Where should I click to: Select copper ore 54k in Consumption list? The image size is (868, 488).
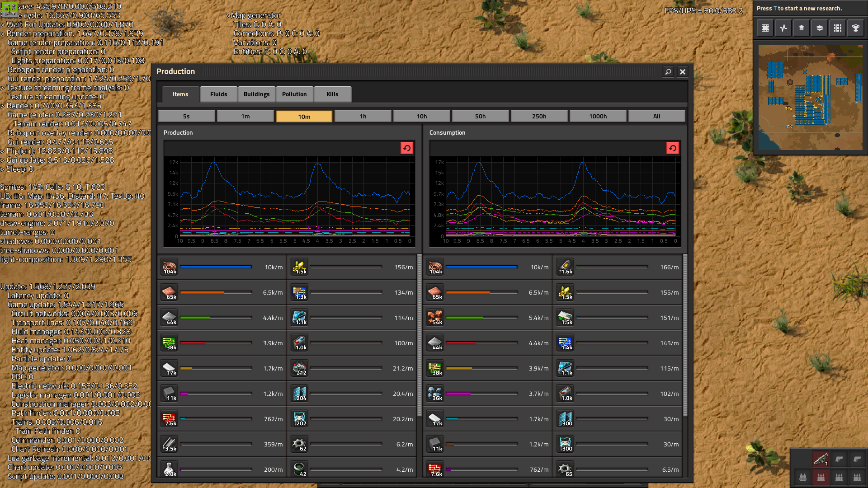pyautogui.click(x=436, y=318)
